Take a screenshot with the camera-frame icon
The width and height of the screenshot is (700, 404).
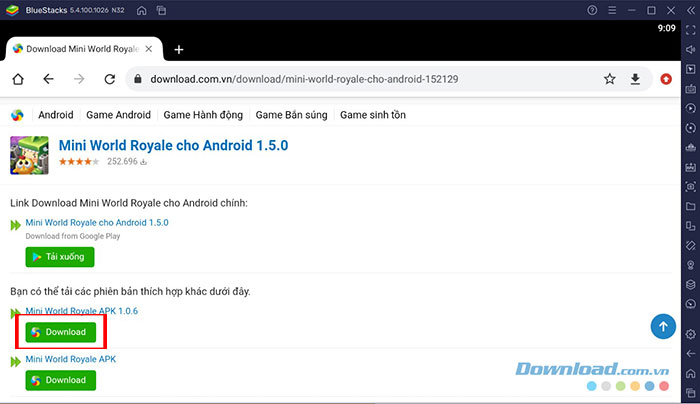[x=691, y=187]
